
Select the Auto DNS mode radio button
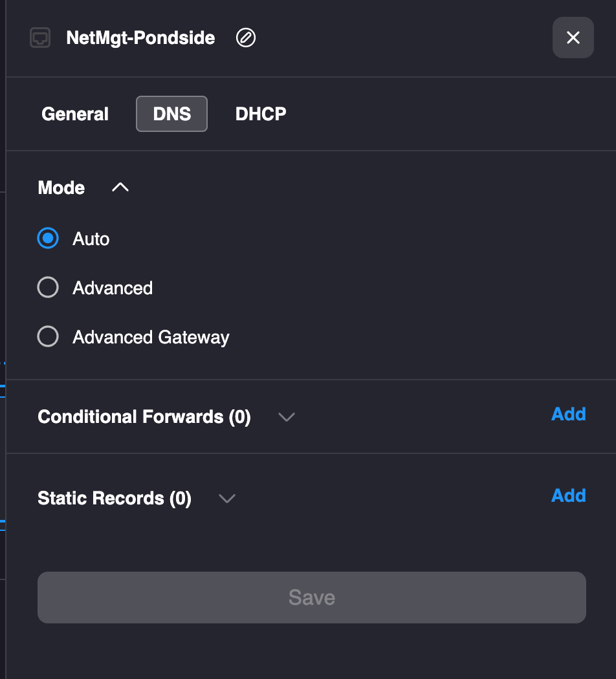[49, 239]
